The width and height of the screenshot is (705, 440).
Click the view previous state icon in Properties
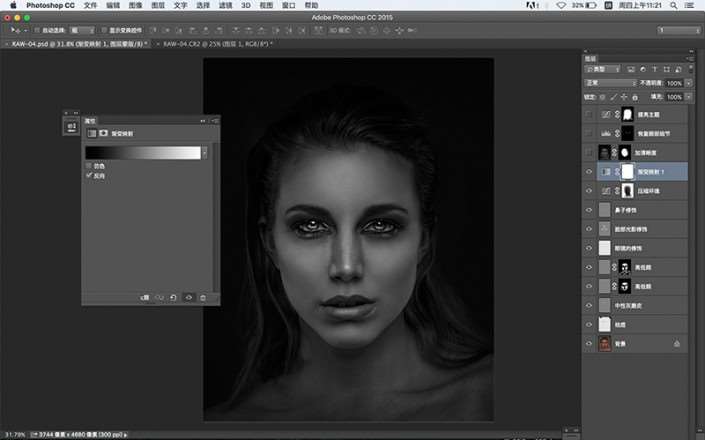click(159, 297)
